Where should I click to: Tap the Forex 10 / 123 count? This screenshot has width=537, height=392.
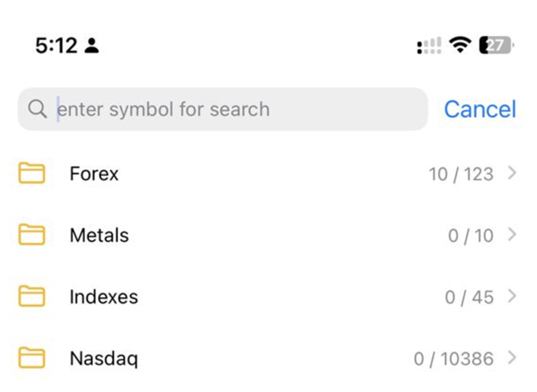click(461, 175)
